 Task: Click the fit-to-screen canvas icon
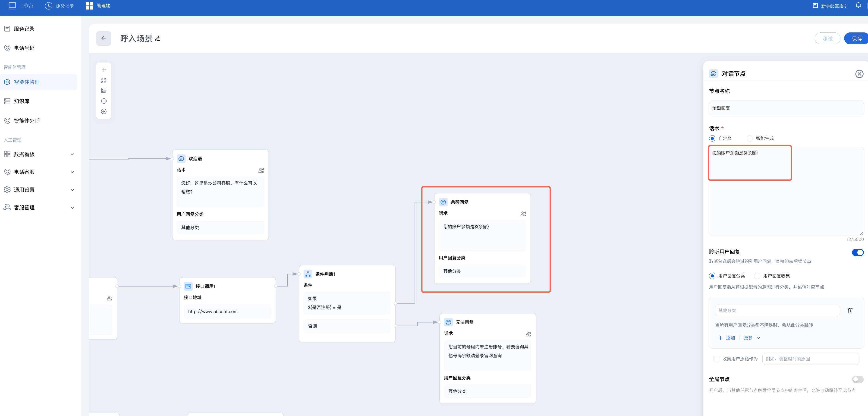pyautogui.click(x=104, y=80)
